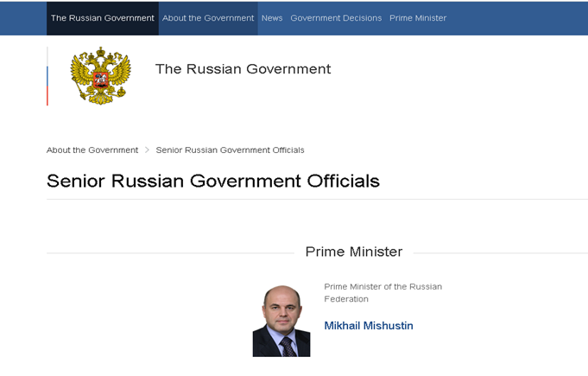This screenshot has width=588, height=376.
Task: Go to News in top navigation
Action: 272,18
